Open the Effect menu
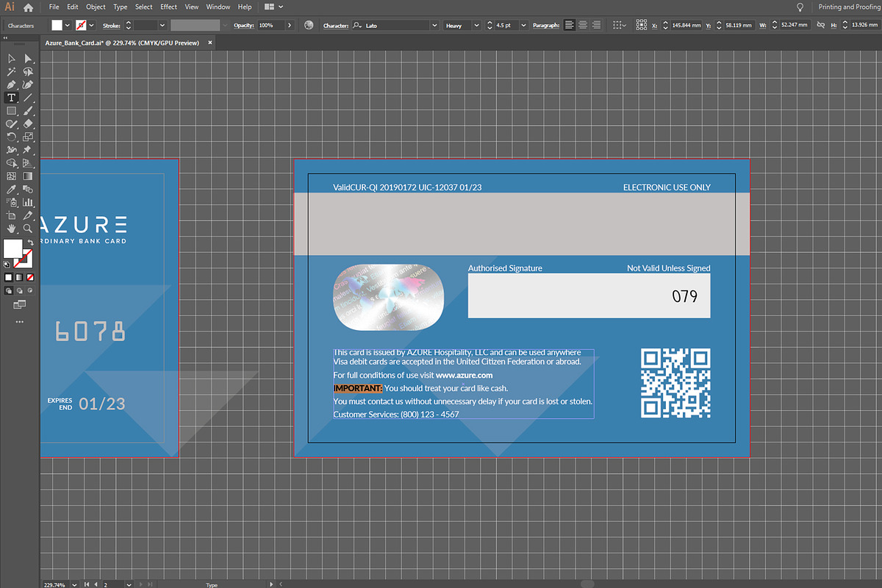This screenshot has height=588, width=882. coord(169,7)
